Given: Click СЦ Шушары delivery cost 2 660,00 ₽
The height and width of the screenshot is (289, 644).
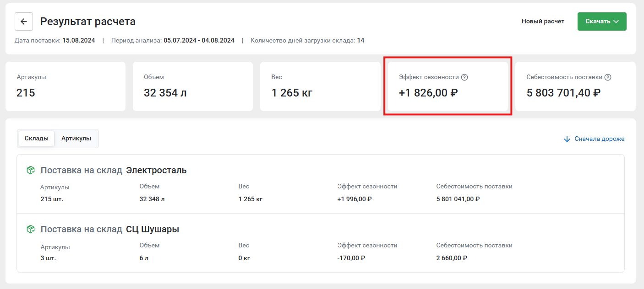Looking at the screenshot, I should click(452, 258).
